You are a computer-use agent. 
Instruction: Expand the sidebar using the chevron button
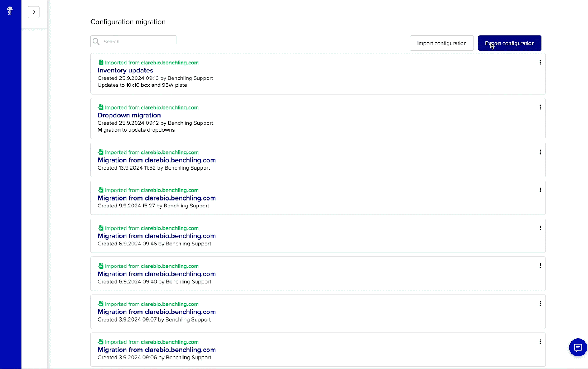coord(33,12)
